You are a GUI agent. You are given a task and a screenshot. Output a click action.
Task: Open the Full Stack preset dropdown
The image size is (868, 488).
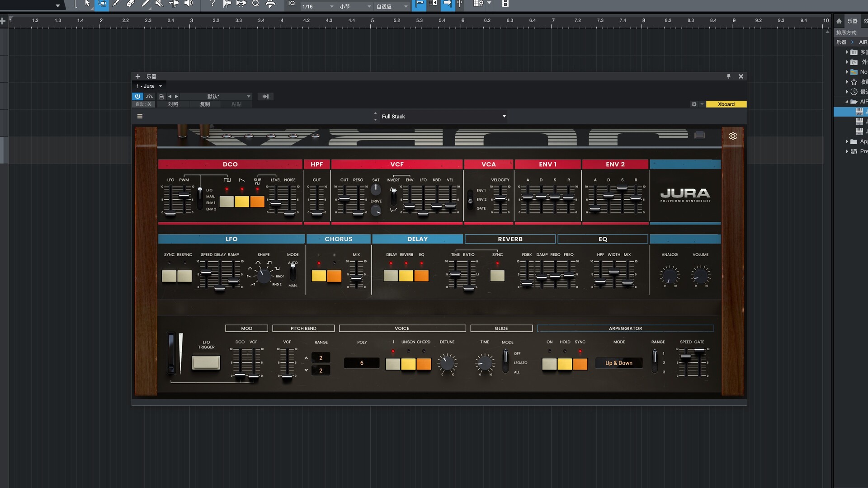pos(443,117)
